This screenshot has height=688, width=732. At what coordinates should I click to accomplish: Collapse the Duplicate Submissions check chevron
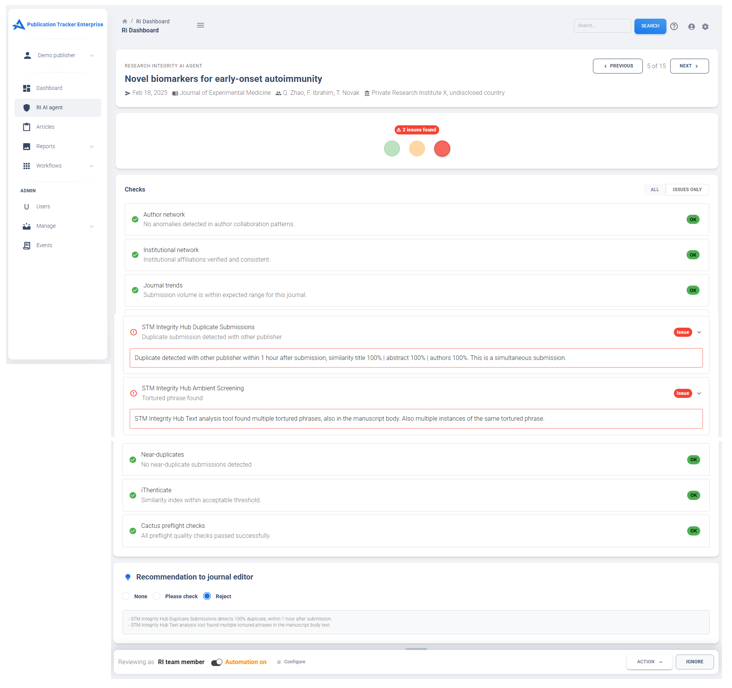coord(699,332)
